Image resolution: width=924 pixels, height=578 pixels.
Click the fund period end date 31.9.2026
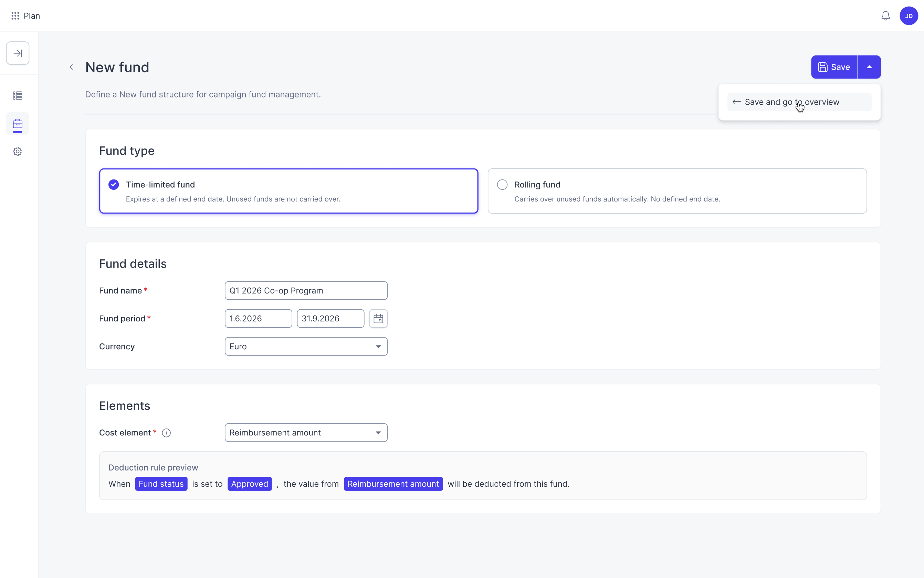coord(330,318)
